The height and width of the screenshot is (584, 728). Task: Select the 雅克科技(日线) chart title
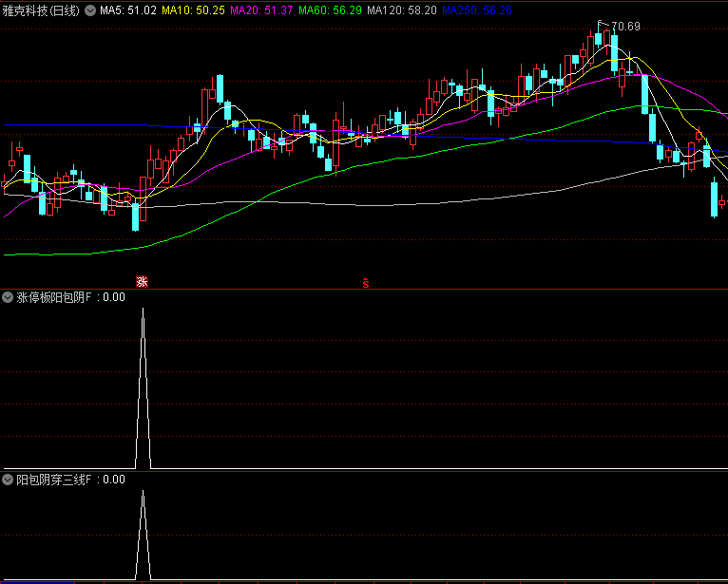tap(42, 10)
